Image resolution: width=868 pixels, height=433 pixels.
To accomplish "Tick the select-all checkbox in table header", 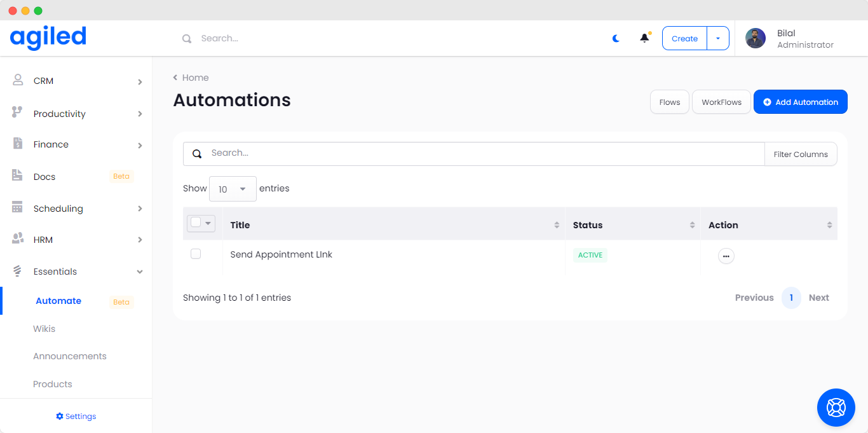I will (x=196, y=223).
